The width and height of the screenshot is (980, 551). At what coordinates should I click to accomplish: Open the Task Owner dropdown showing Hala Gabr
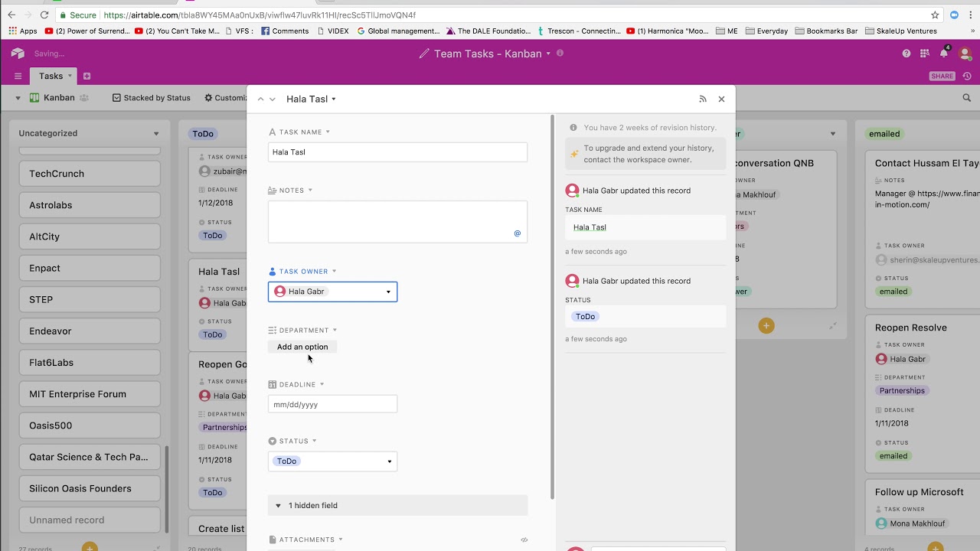[332, 292]
